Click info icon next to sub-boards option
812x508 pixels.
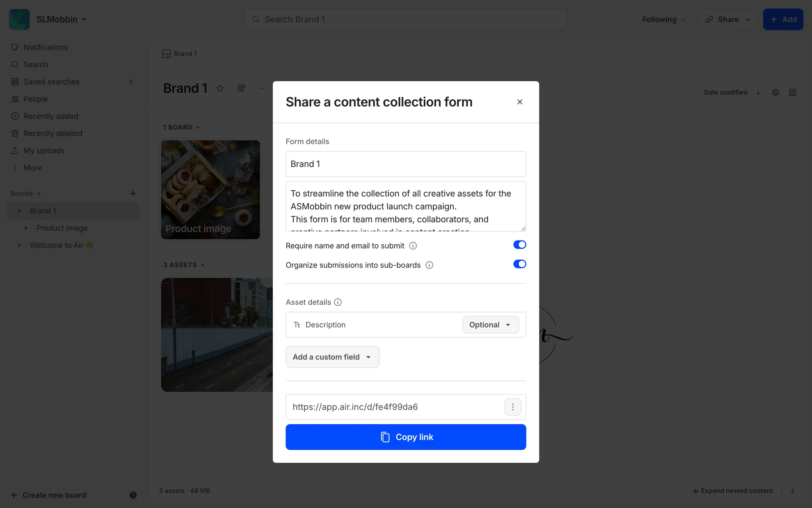click(429, 265)
